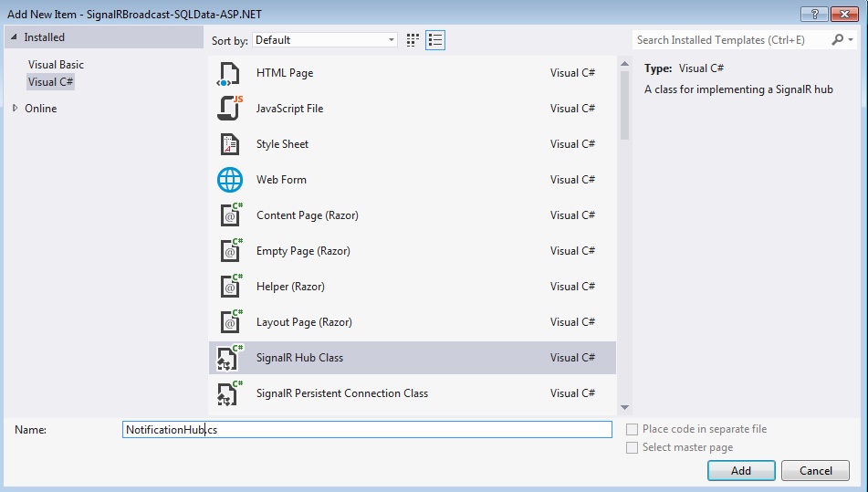This screenshot has width=868, height=492.
Task: Toggle Select master page checkbox
Action: tap(633, 447)
